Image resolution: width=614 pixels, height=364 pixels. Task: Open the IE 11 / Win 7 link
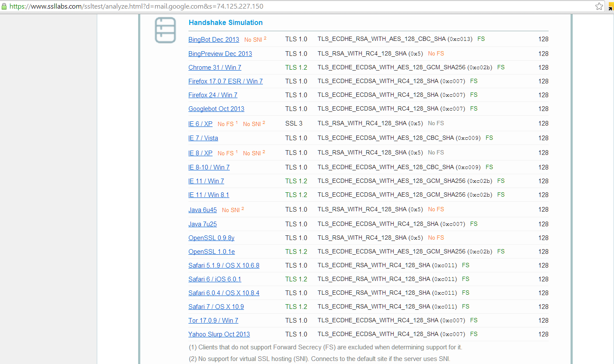(x=206, y=181)
